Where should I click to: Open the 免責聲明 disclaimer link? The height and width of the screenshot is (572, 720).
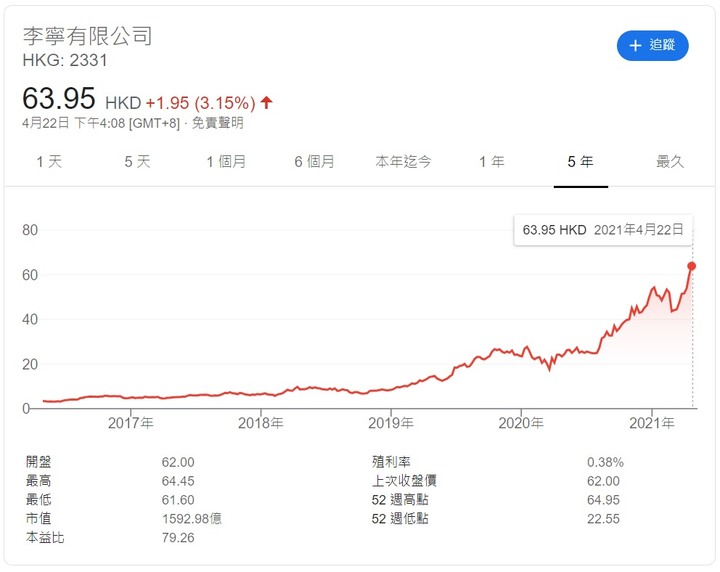[x=218, y=123]
